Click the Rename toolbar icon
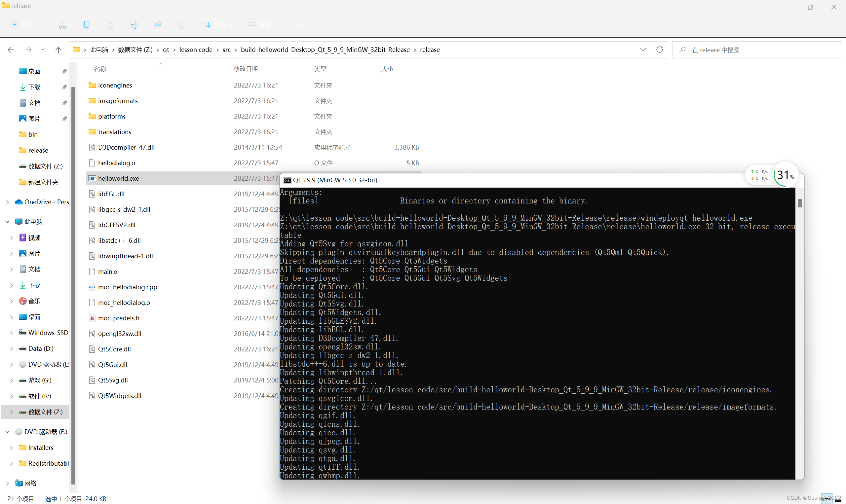The image size is (846, 504). (134, 25)
